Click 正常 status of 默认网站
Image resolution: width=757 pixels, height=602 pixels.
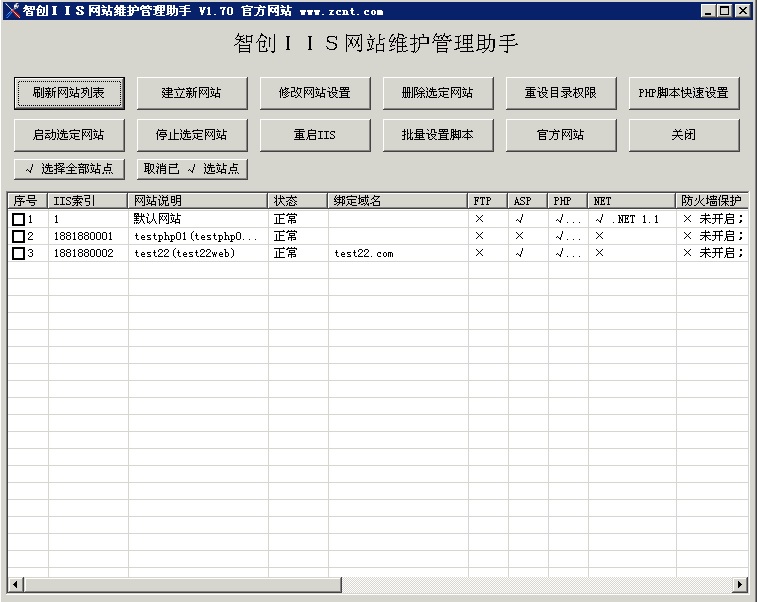pos(285,219)
